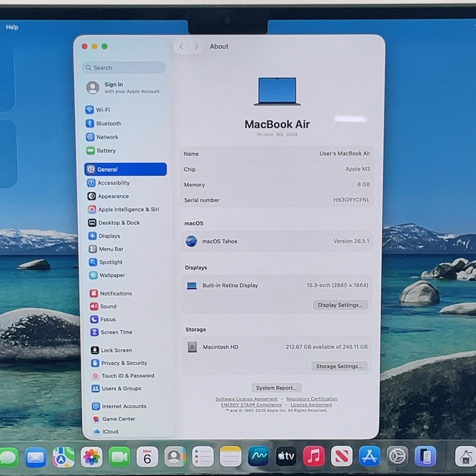This screenshot has height=476, width=476.
Task: Select Network in the sidebar
Action: [x=102, y=137]
